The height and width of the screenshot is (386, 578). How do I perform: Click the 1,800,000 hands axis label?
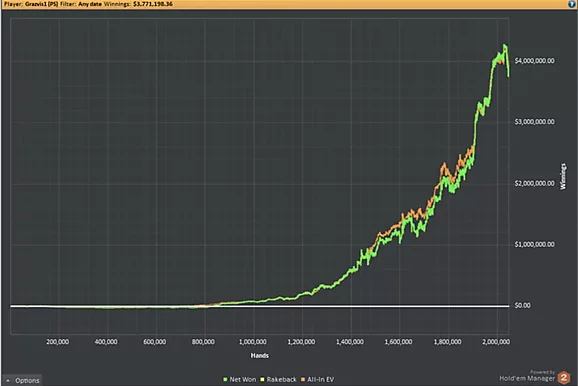[447, 342]
